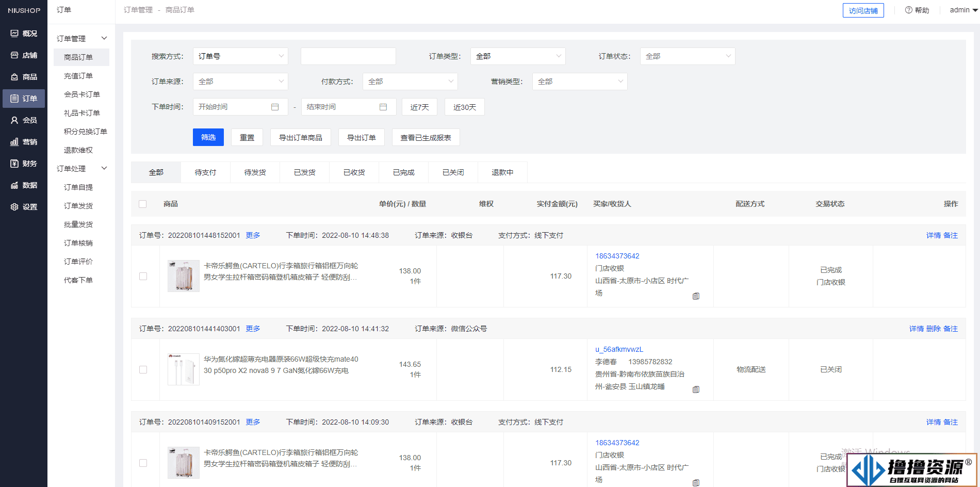
Task: Switch to the 已完成 tab
Action: (403, 172)
